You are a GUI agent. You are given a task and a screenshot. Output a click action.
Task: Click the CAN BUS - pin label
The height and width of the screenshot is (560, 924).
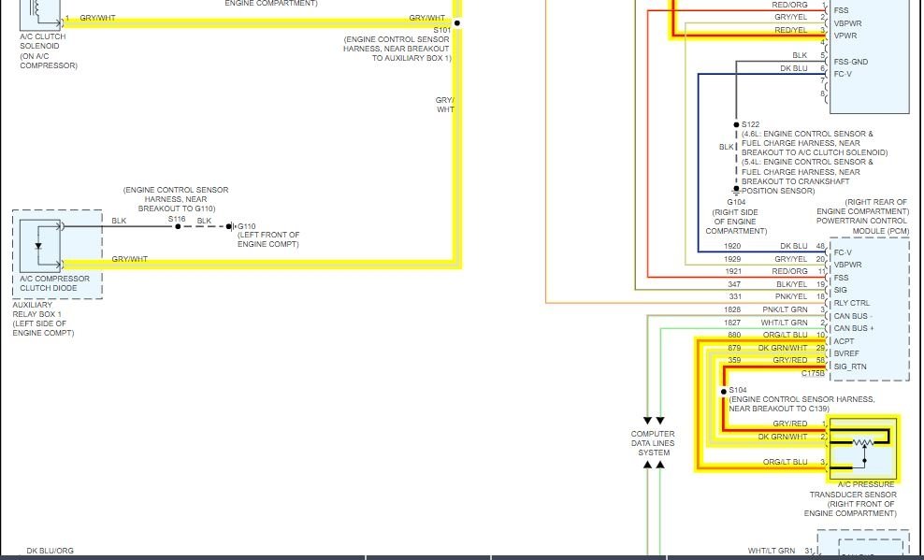pyautogui.click(x=853, y=316)
